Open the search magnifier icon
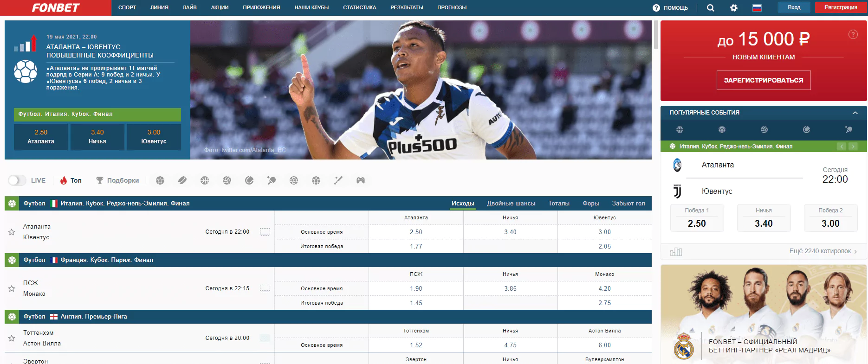This screenshot has height=364, width=868. [x=710, y=8]
